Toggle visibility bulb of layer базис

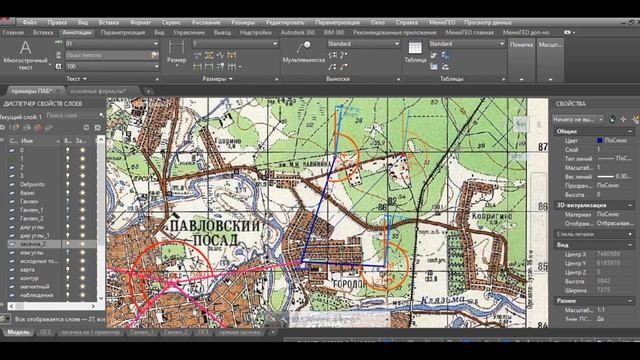(x=68, y=193)
